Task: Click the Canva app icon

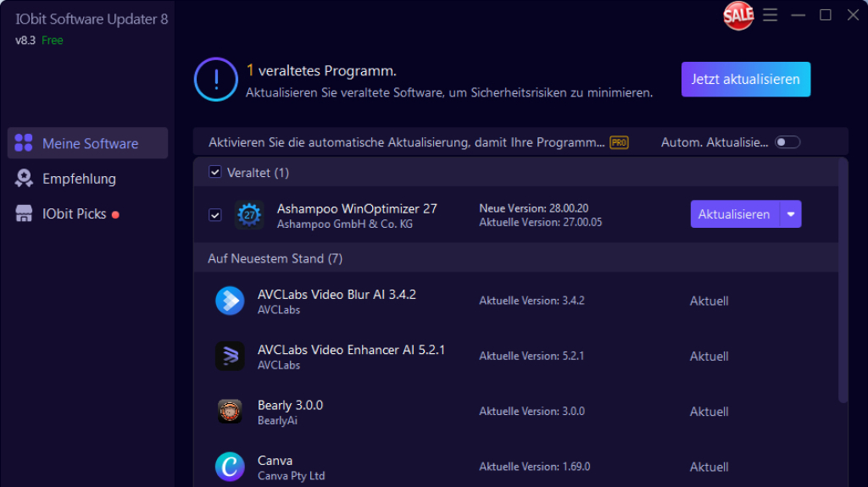Action: point(230,467)
